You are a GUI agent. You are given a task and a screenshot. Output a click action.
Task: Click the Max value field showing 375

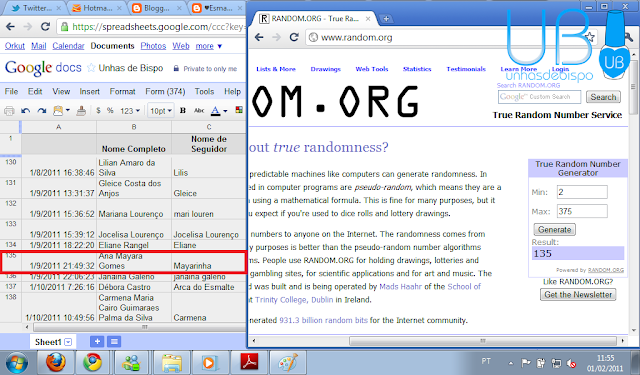(582, 211)
